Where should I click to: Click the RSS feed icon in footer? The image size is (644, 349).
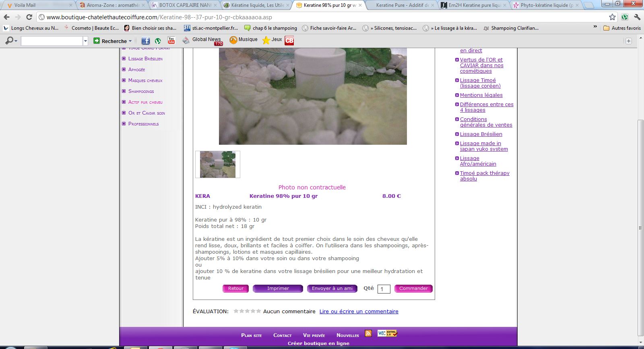pyautogui.click(x=368, y=333)
